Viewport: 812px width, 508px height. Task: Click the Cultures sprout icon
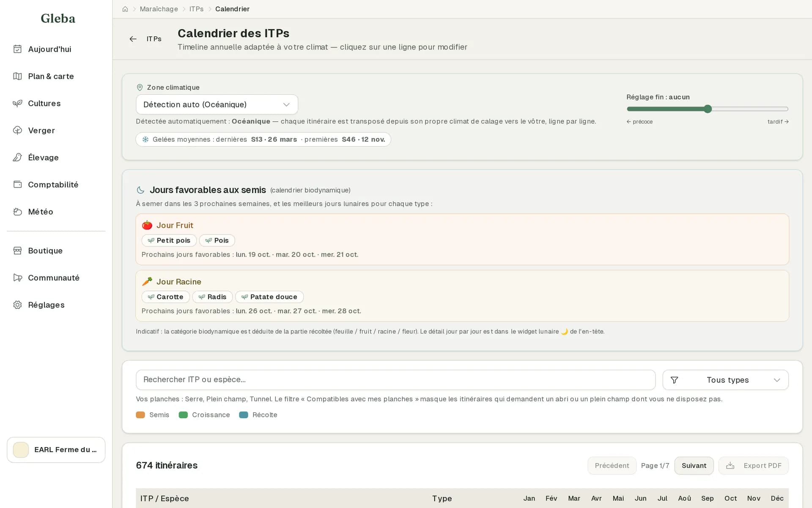pos(17,103)
